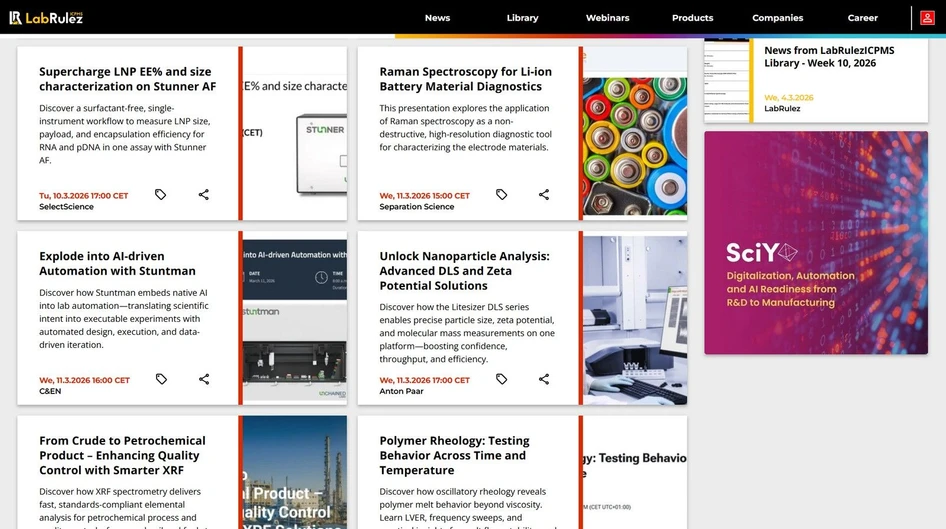Open the Library menu item
The image size is (946, 529).
pyautogui.click(x=522, y=17)
